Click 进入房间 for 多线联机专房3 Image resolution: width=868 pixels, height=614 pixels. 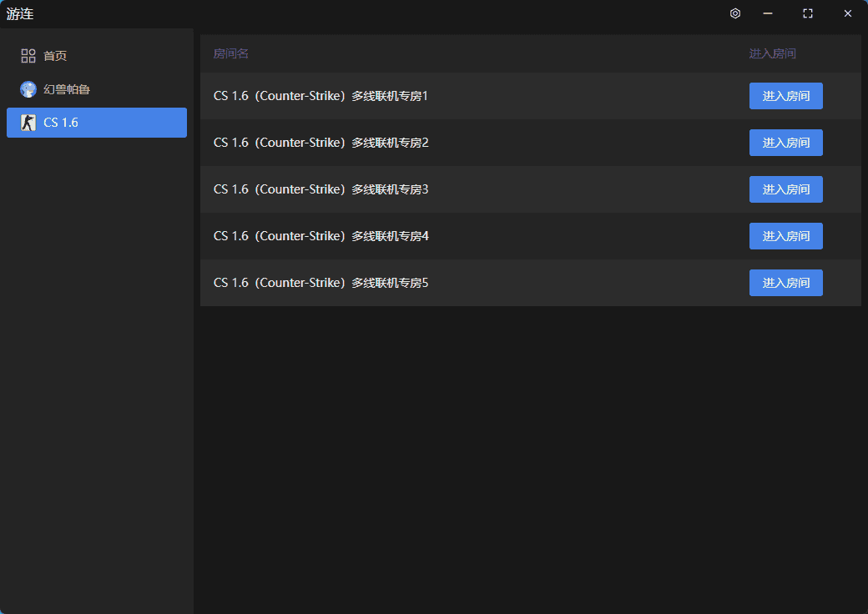pos(785,189)
